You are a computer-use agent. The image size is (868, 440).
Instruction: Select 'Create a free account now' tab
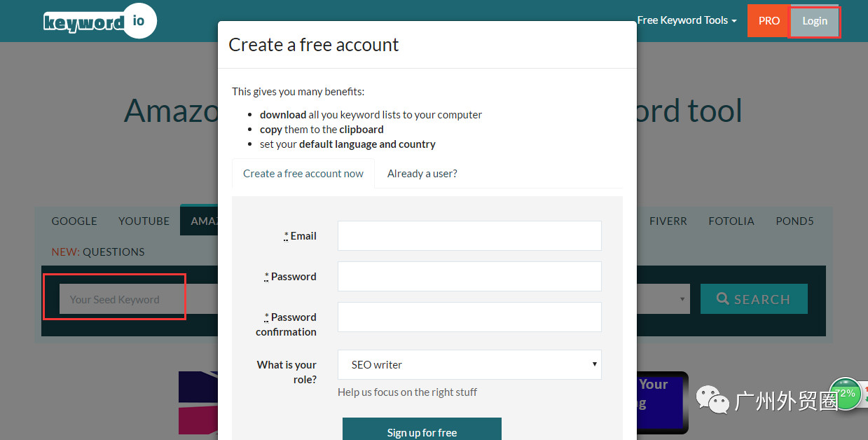(x=303, y=174)
